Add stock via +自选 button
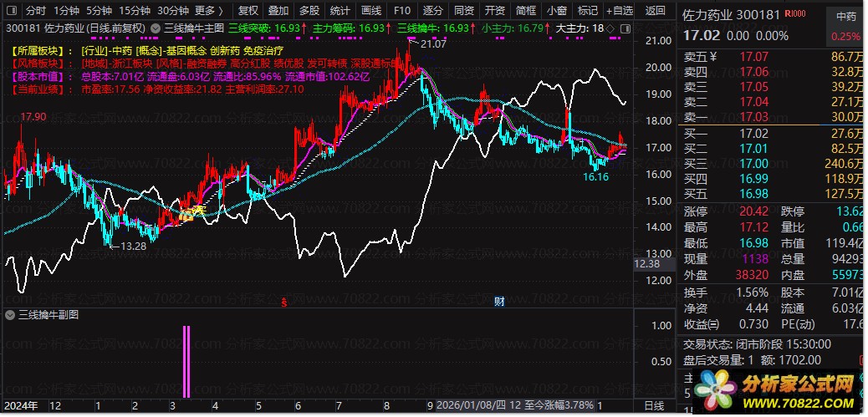The width and height of the screenshot is (868, 417). 620,11
